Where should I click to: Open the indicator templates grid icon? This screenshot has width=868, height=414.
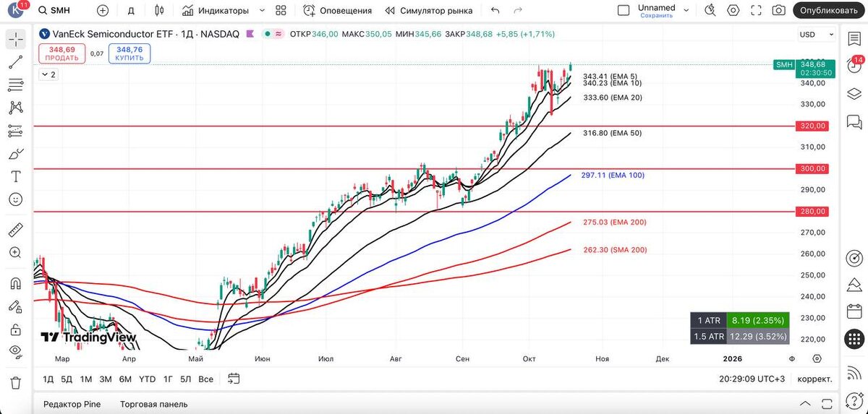tap(281, 11)
